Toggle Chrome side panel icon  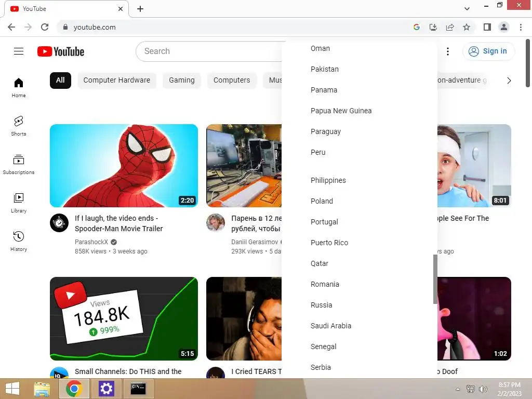487,27
